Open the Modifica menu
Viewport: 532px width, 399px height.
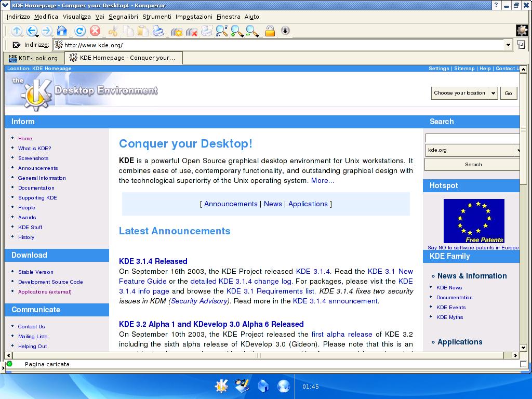click(46, 17)
